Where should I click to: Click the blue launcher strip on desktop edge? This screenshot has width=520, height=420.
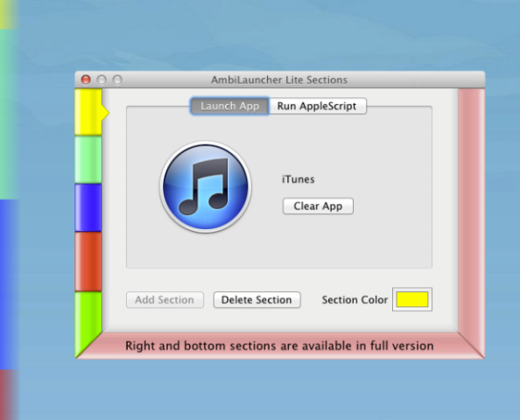(8, 284)
